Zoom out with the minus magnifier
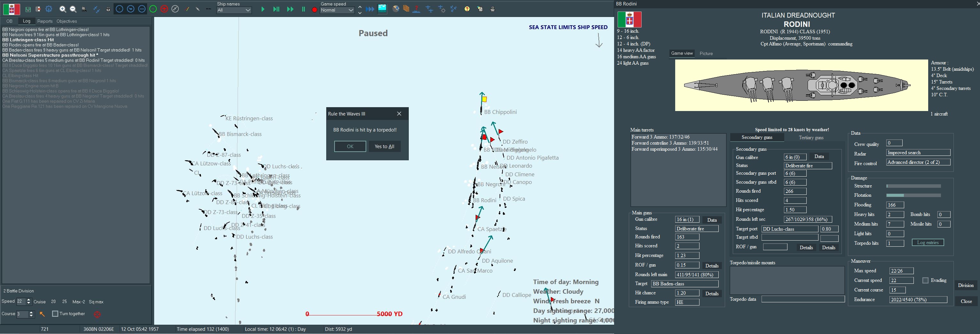Screen dimensions: 980x334 click(x=73, y=9)
